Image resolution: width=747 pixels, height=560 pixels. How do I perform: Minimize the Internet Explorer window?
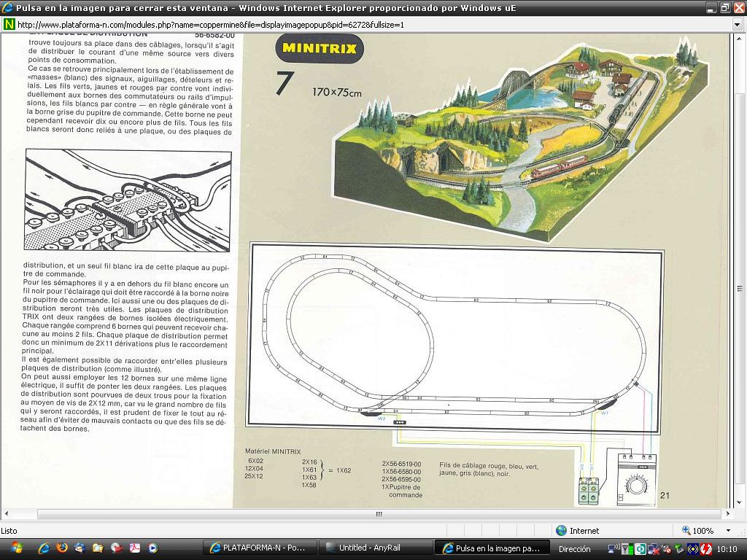click(x=712, y=7)
